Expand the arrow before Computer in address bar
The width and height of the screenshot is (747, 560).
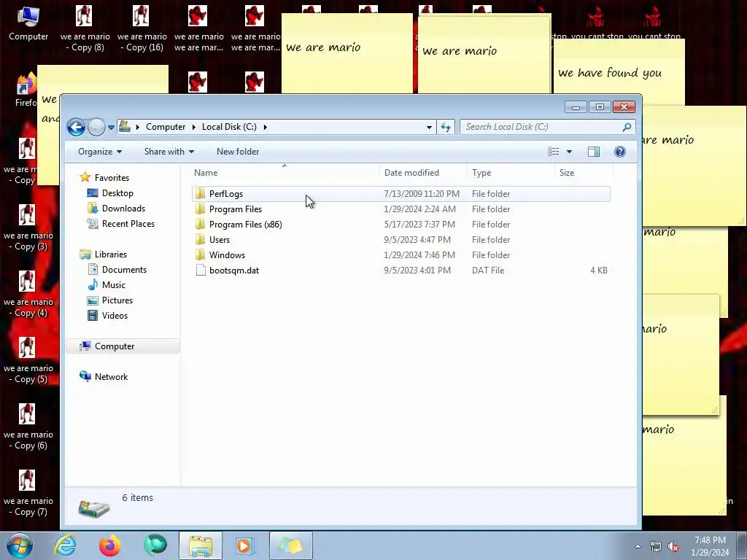[138, 127]
